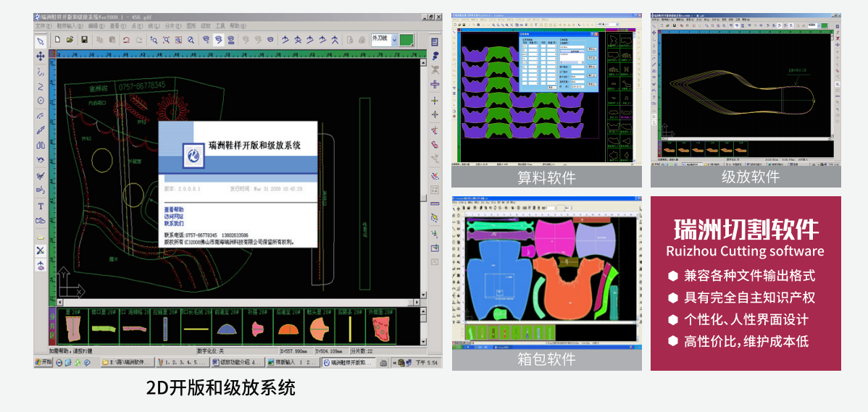
Task: Click the red undo arrow
Action: [127, 40]
